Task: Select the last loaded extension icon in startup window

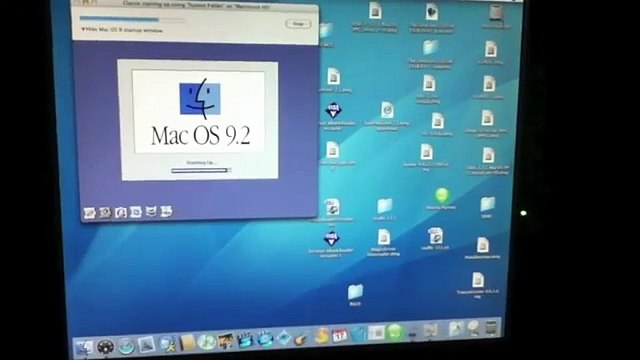Action: (166, 211)
